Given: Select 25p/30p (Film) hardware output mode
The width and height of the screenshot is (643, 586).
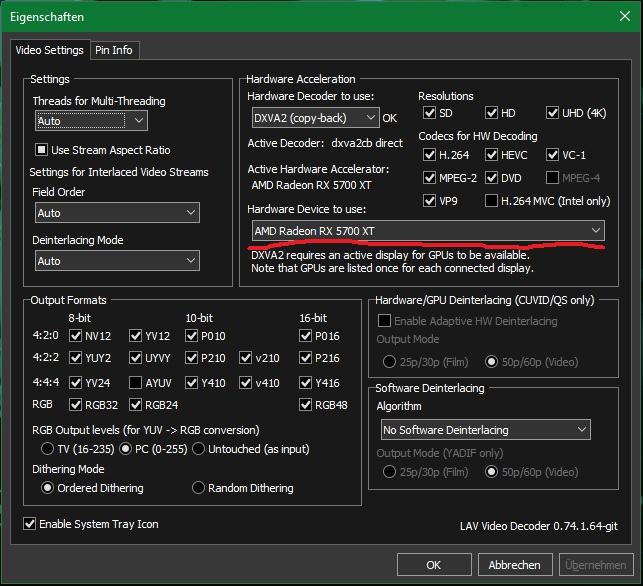Looking at the screenshot, I should (389, 362).
